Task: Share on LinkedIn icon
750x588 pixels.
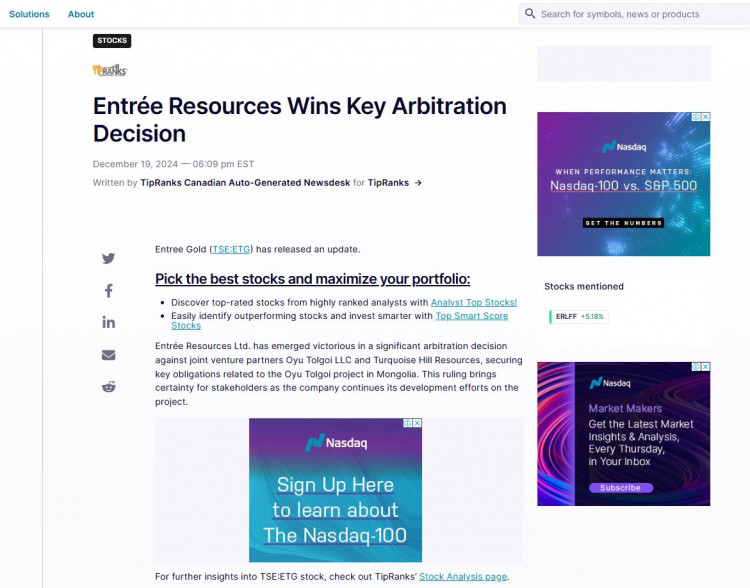Action: click(109, 322)
